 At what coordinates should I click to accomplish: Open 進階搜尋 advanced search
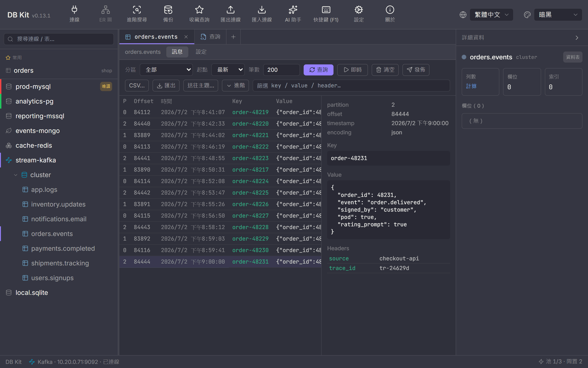[x=137, y=14]
